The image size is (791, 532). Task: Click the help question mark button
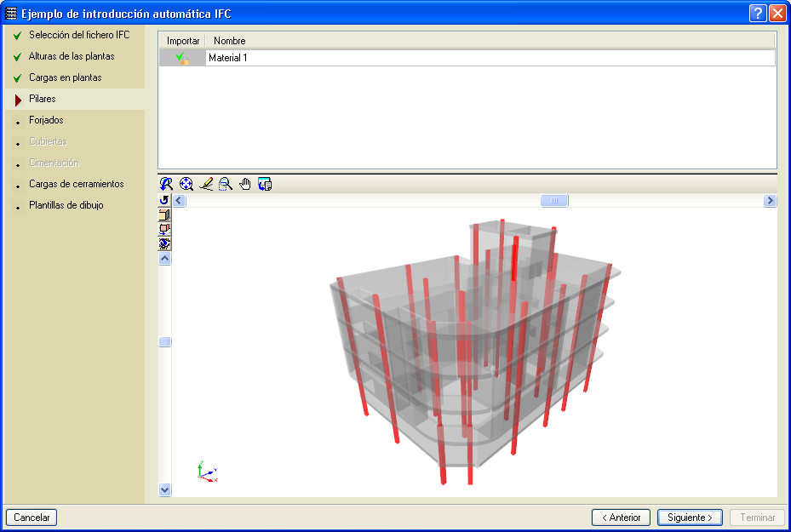(x=758, y=13)
